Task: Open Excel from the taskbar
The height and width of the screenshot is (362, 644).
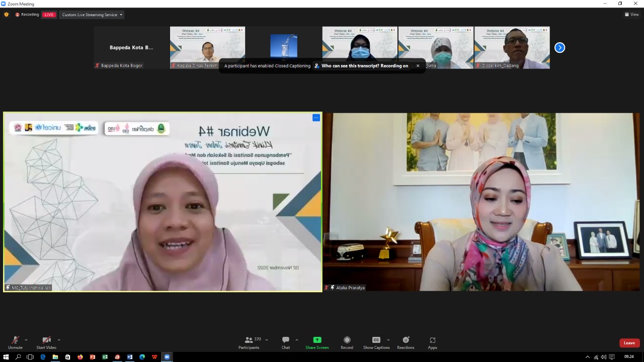Action: 105,357
